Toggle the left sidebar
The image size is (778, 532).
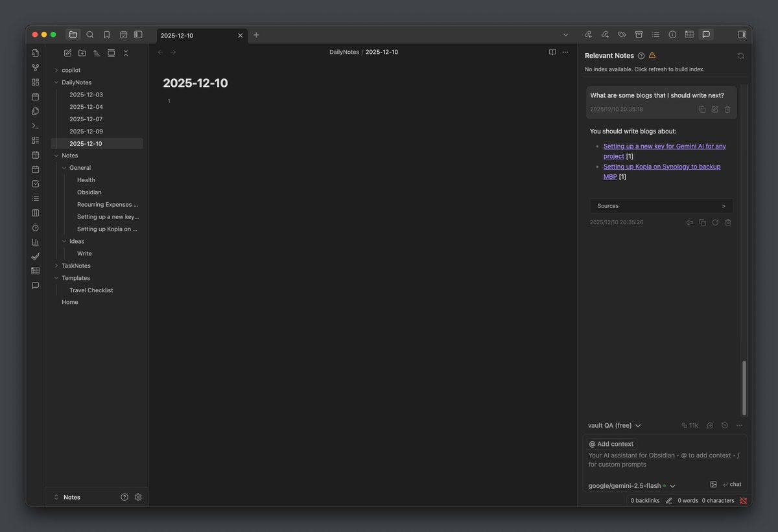[138, 34]
